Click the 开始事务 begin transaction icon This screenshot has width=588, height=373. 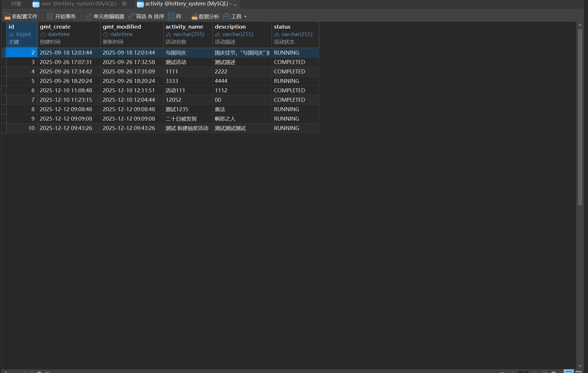tap(50, 17)
